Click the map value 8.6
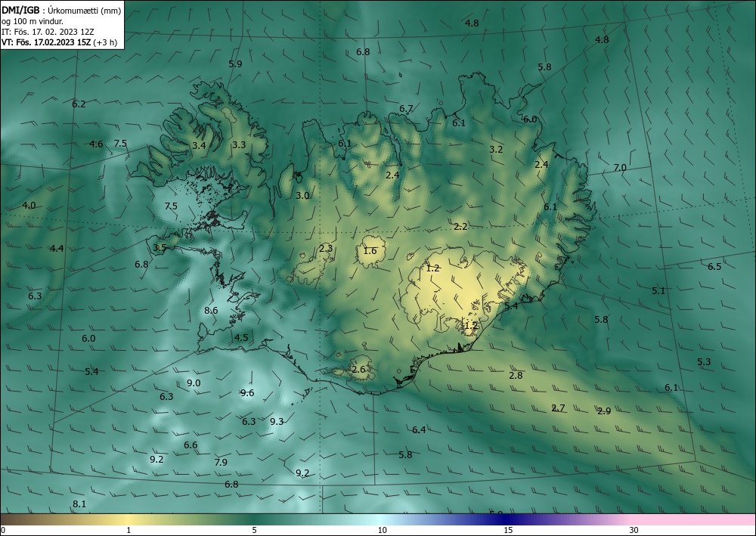This screenshot has width=756, height=536. click(x=211, y=311)
